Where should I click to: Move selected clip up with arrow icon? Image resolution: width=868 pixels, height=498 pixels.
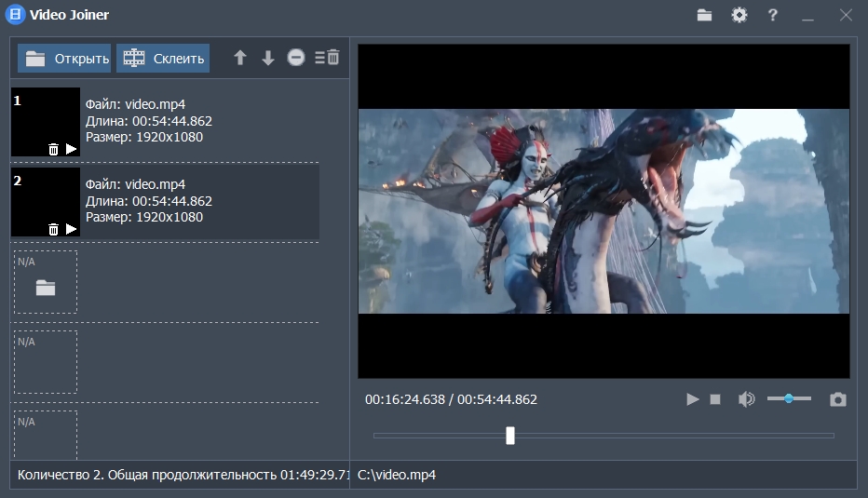pos(240,58)
